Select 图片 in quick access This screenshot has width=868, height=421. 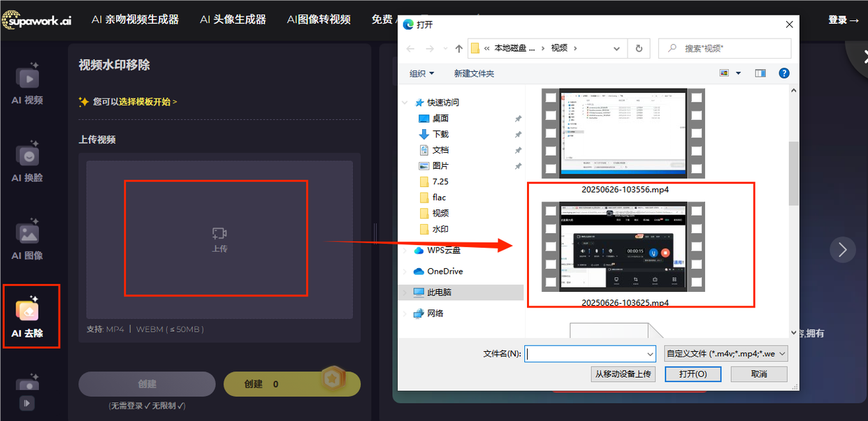click(440, 165)
